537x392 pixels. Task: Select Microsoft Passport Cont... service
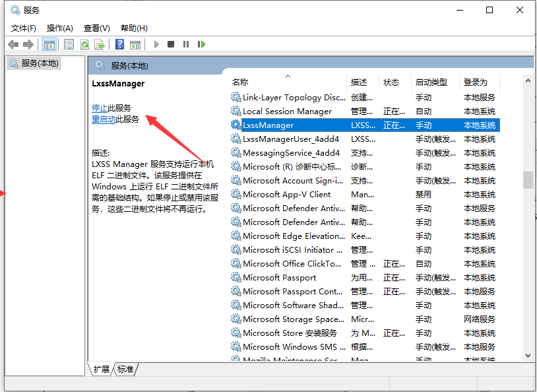click(x=365, y=292)
